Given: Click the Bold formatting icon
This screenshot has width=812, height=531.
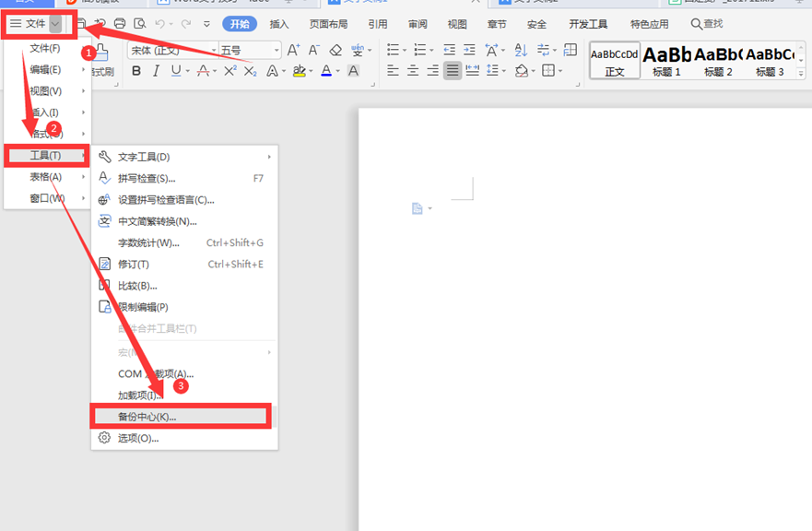Looking at the screenshot, I should point(136,71).
